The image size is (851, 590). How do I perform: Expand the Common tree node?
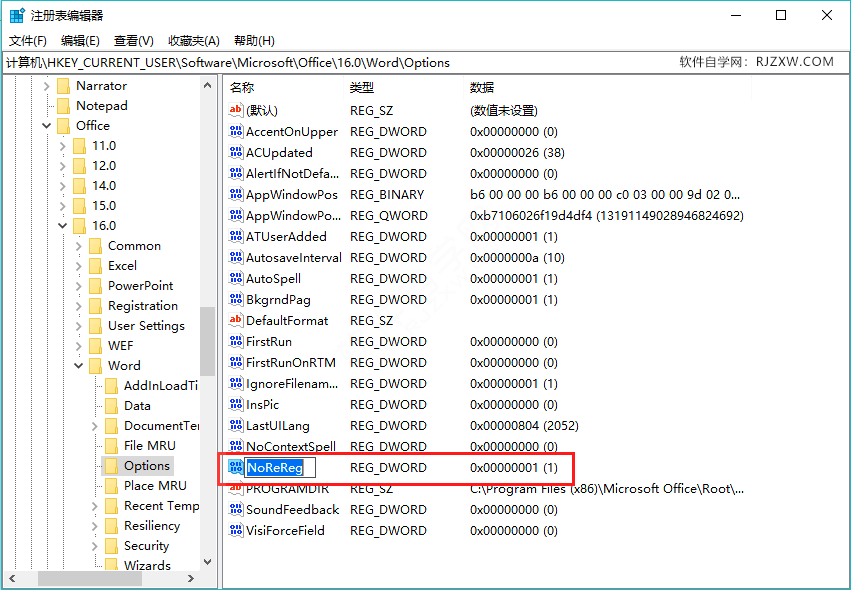coord(78,245)
